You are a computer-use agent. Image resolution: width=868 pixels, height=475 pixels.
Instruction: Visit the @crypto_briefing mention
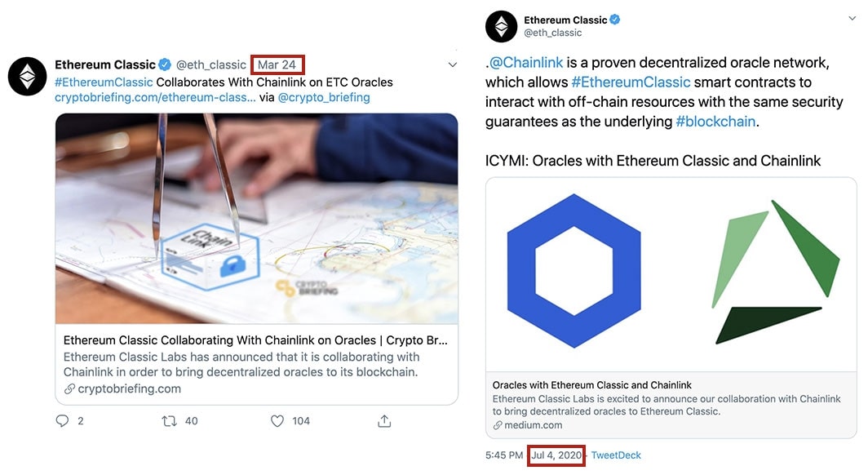point(324,97)
